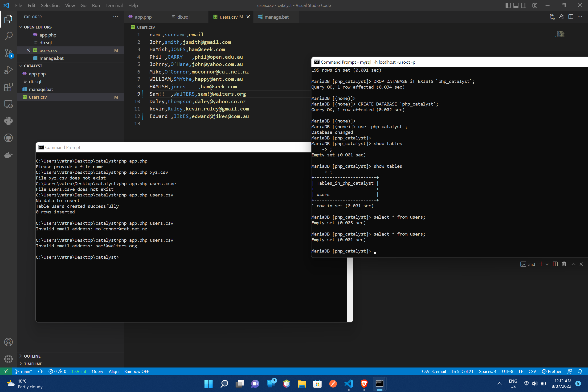Toggle the bottom panel visibility
The width and height of the screenshot is (588, 392).
coord(516,5)
